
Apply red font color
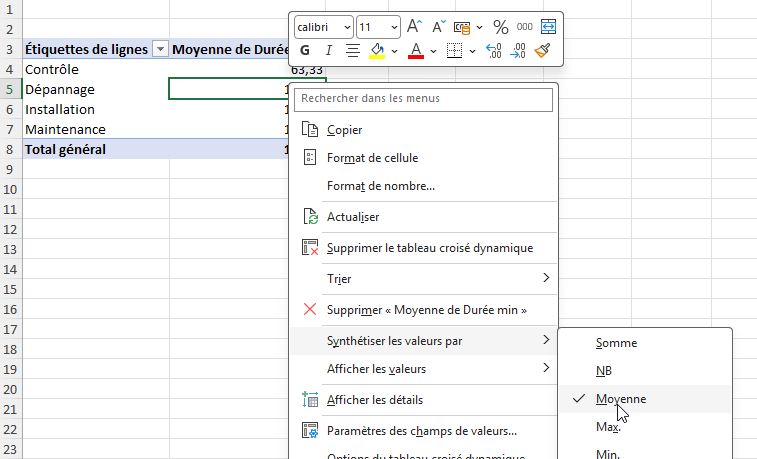416,50
